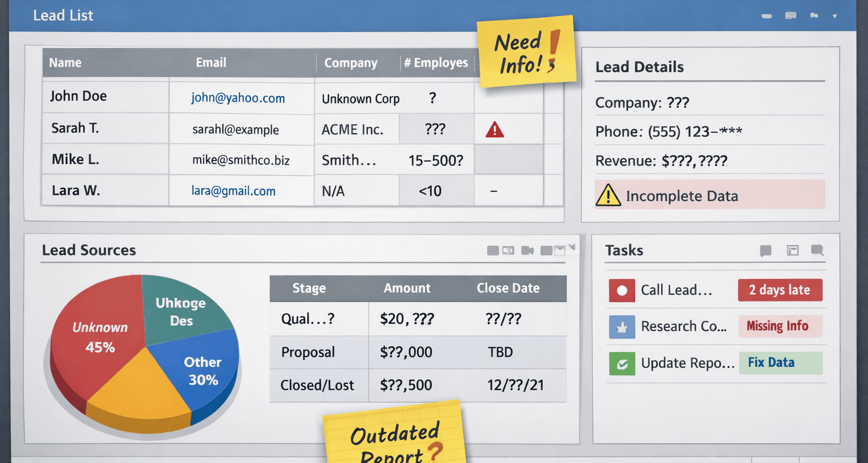Open the window layout icon in Tasks panel
The image size is (868, 463).
tap(792, 250)
